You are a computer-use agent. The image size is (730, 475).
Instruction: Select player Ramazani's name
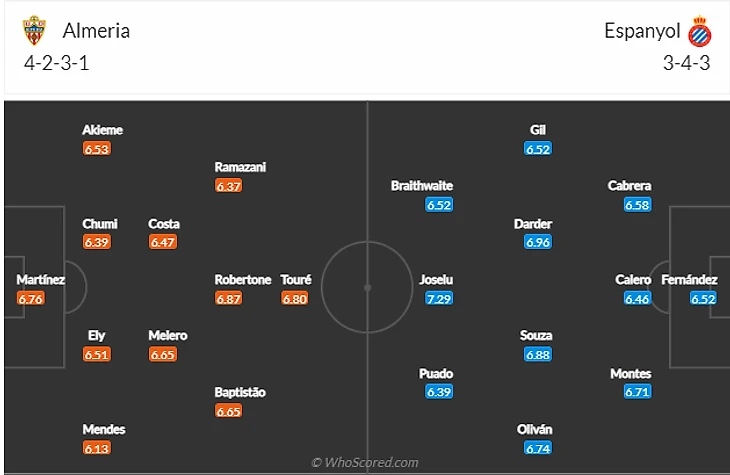click(240, 167)
